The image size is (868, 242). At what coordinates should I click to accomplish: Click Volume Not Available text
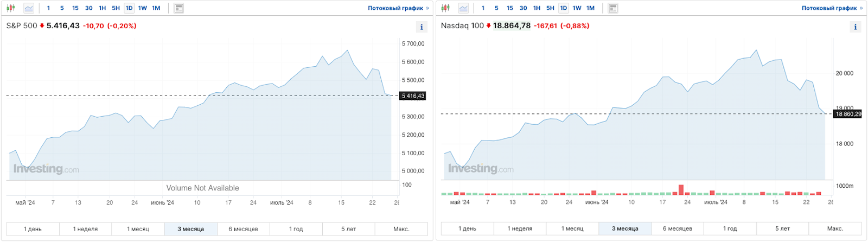(202, 188)
